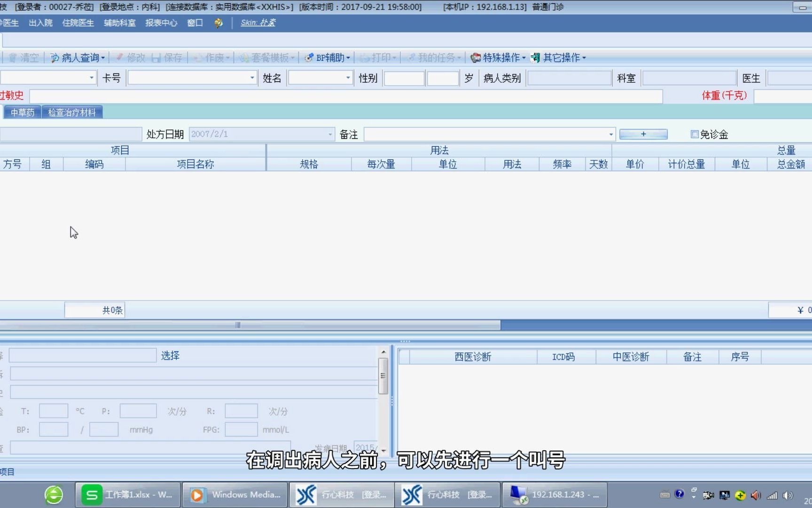Click the network signal tray icon
This screenshot has height=508, width=812.
(772, 495)
